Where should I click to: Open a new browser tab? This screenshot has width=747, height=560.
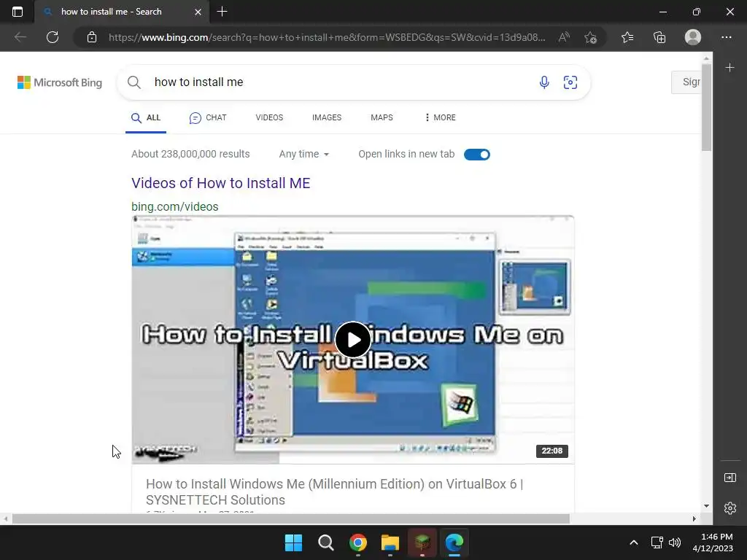tap(222, 12)
